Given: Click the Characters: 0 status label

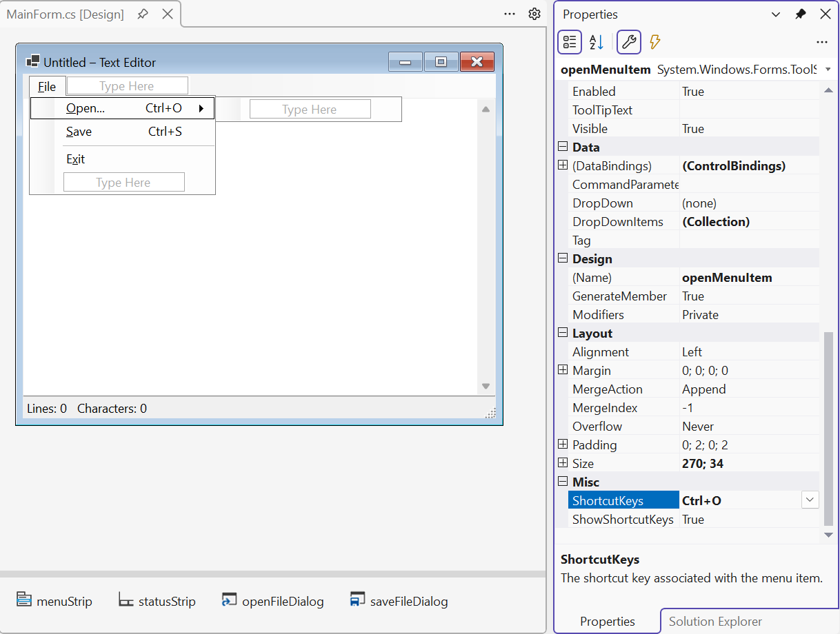Looking at the screenshot, I should coord(112,408).
